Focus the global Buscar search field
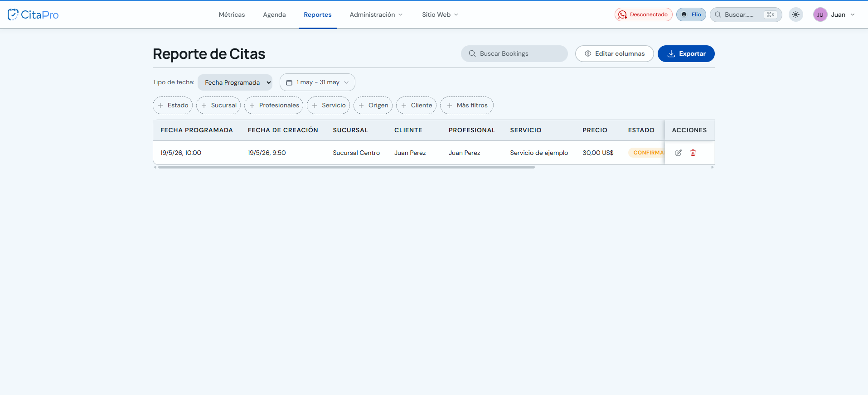 [x=746, y=14]
